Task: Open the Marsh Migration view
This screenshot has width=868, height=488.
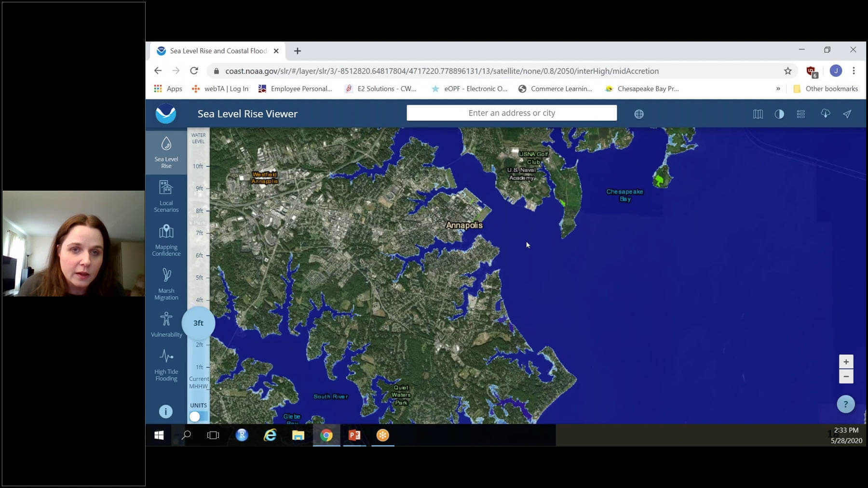Action: click(166, 283)
